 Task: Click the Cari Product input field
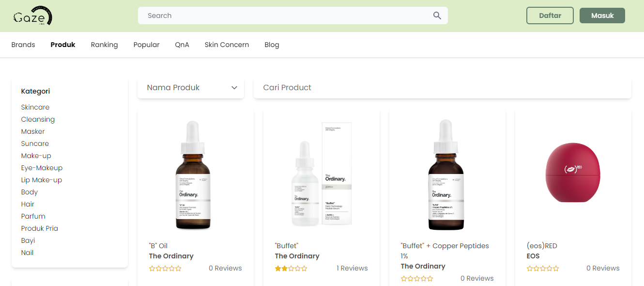click(x=443, y=88)
